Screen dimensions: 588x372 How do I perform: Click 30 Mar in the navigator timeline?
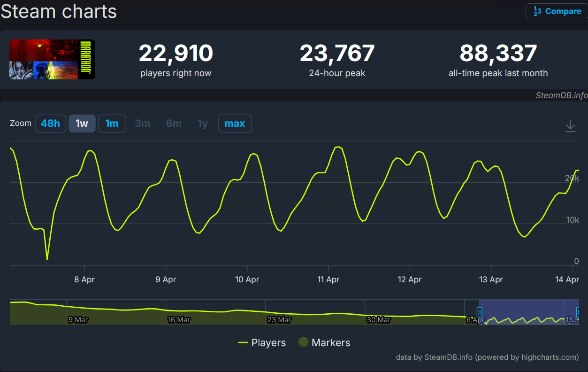point(379,320)
